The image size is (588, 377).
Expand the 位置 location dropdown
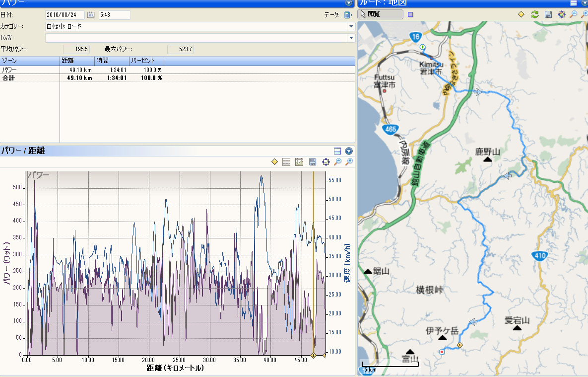351,38
